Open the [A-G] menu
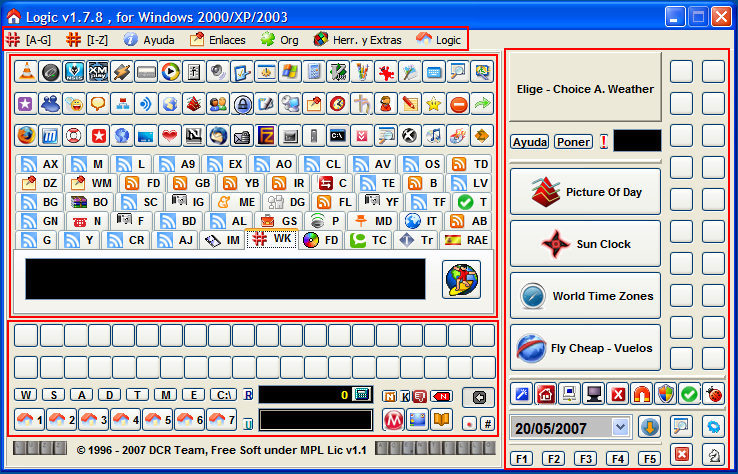 [x=29, y=40]
